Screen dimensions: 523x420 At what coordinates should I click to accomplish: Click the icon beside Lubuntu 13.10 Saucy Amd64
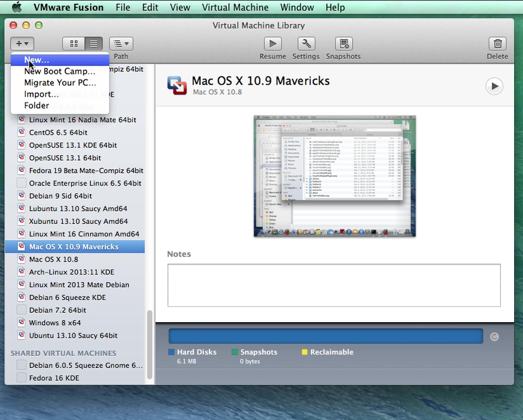tap(22, 208)
